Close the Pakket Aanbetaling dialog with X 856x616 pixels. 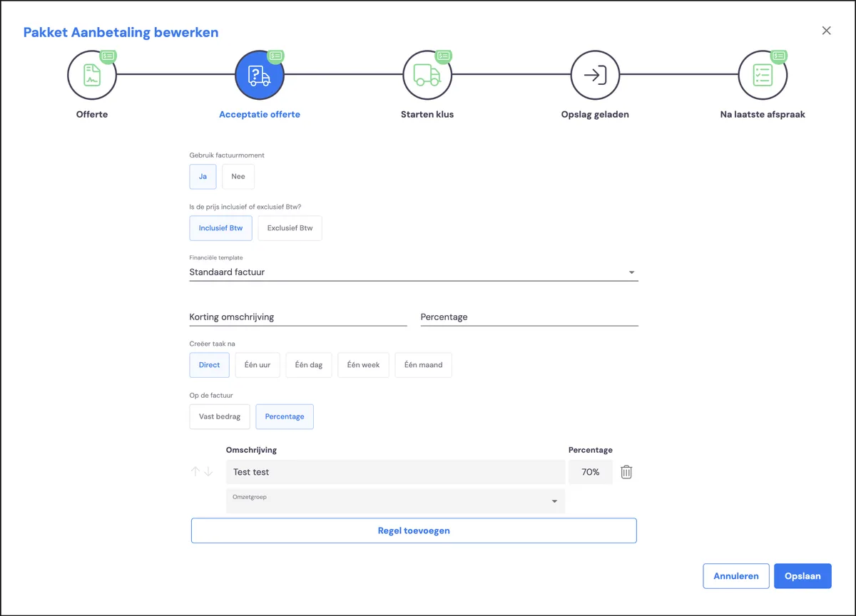tap(827, 31)
